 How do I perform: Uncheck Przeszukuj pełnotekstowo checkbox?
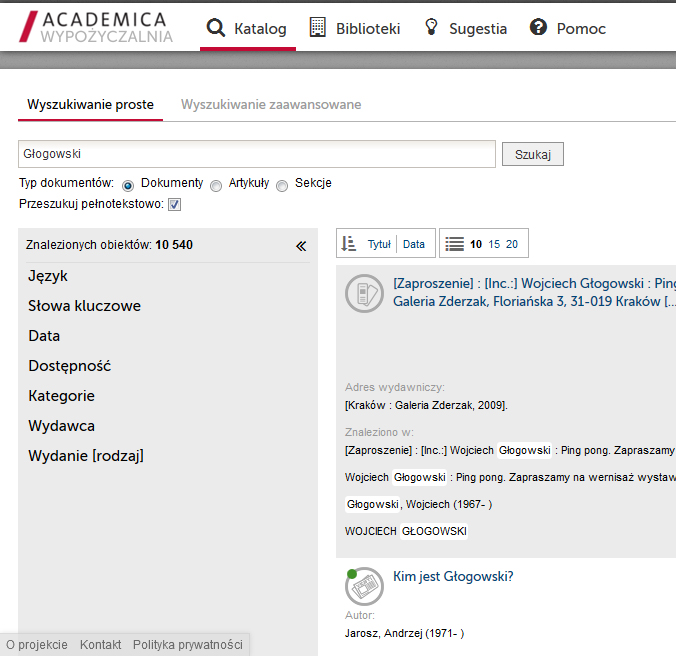pos(174,205)
